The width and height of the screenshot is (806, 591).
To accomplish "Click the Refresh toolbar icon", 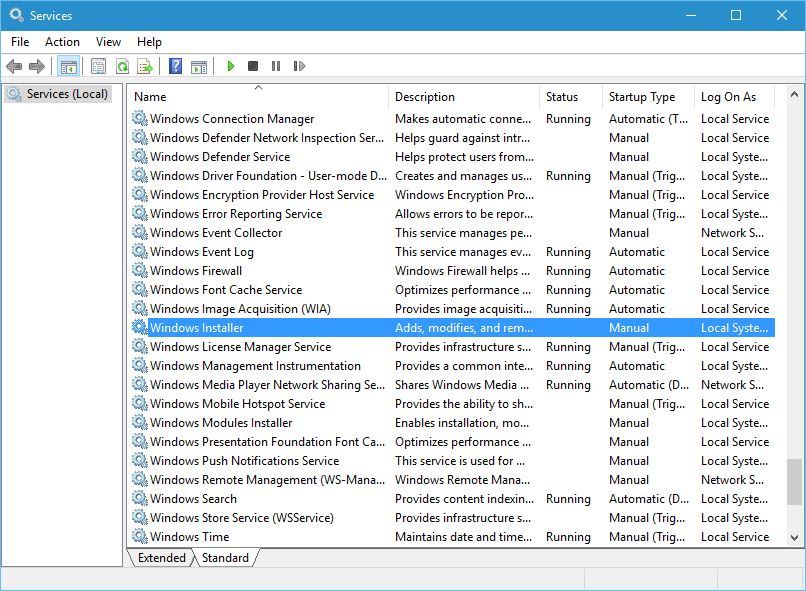I will coord(122,67).
